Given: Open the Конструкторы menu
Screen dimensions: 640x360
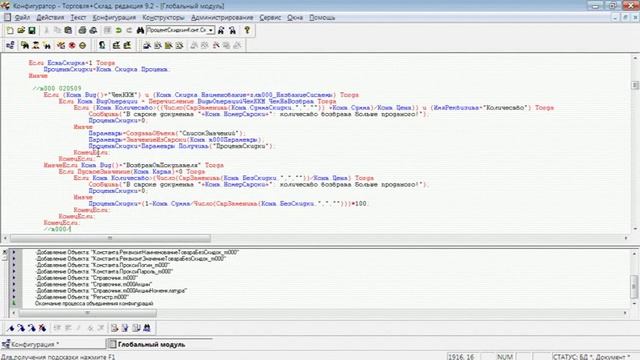Looking at the screenshot, I should click(x=163, y=18).
